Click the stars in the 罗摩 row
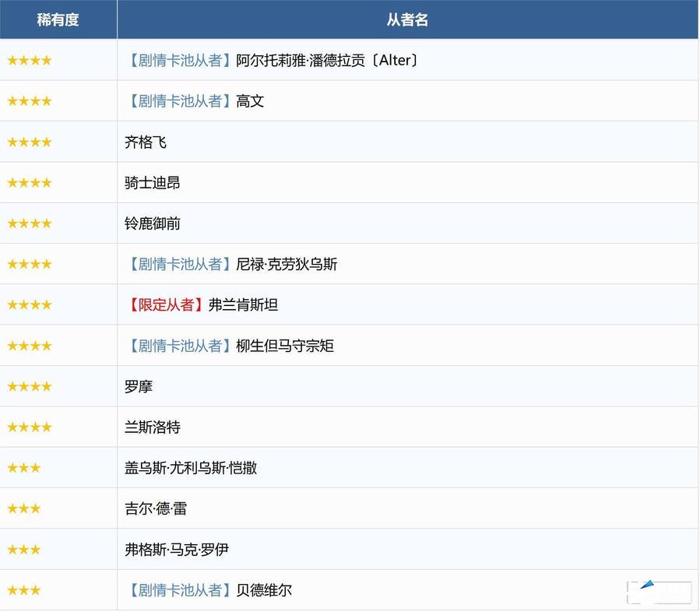The image size is (700, 612). 30,386
